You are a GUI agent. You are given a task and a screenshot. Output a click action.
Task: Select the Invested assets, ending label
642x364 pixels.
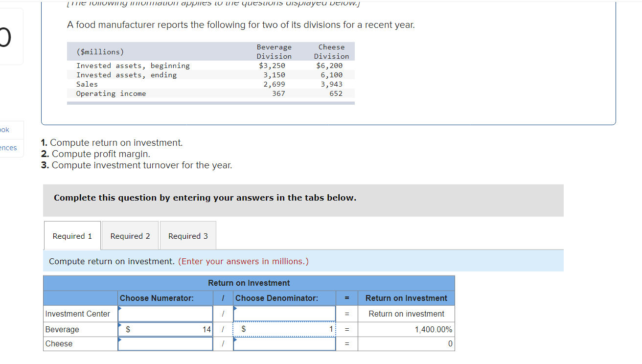click(x=126, y=75)
